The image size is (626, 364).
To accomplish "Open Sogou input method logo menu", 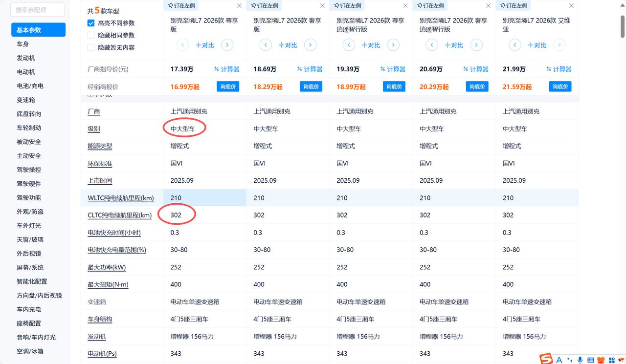I will point(546,359).
